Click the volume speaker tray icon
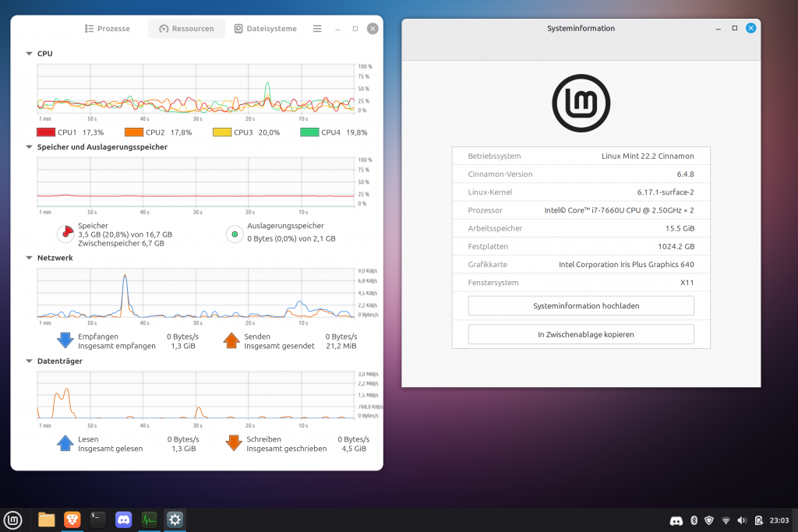Image resolution: width=798 pixels, height=532 pixels. pos(741,520)
